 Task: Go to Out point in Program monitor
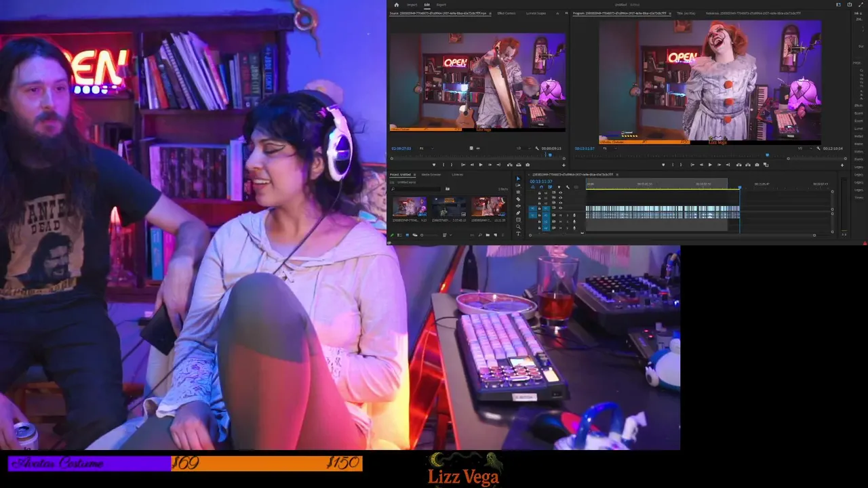(728, 165)
